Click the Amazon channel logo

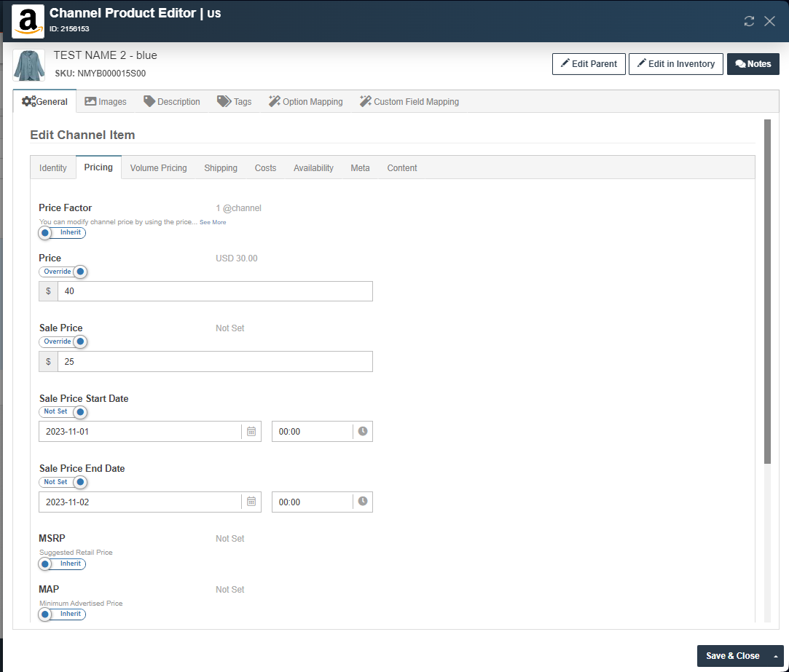coord(28,21)
